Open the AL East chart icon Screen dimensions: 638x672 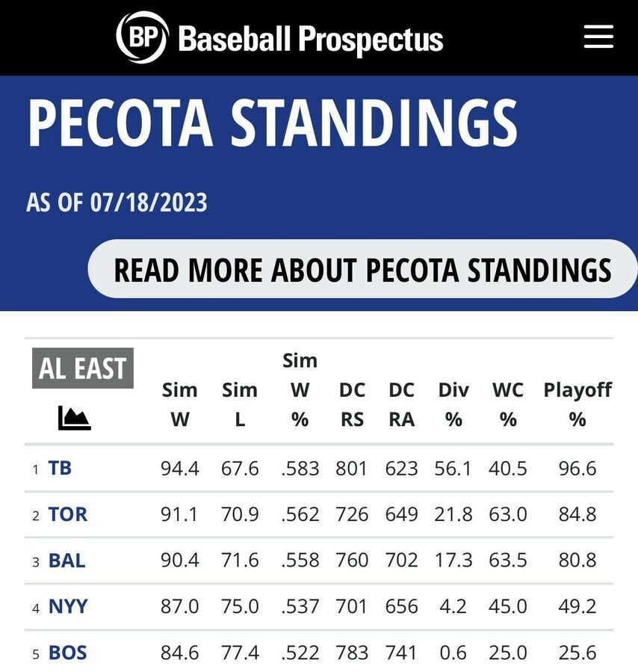click(74, 418)
